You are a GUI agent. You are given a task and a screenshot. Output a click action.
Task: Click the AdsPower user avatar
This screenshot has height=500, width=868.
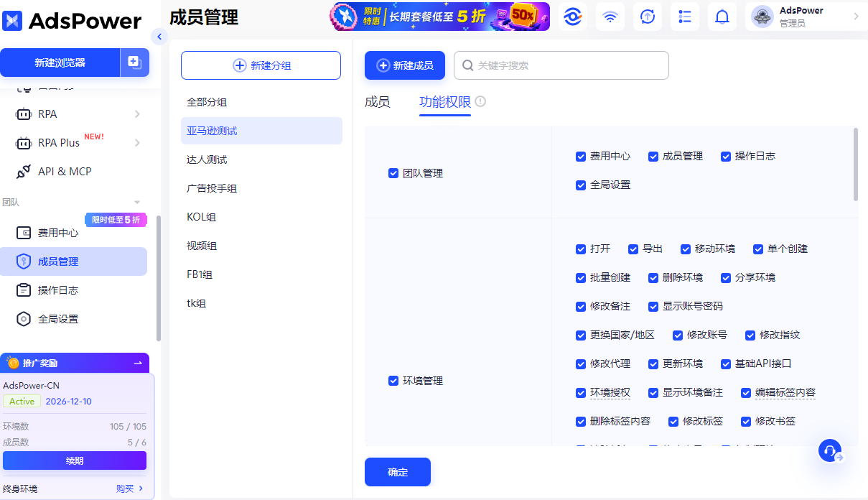click(762, 17)
